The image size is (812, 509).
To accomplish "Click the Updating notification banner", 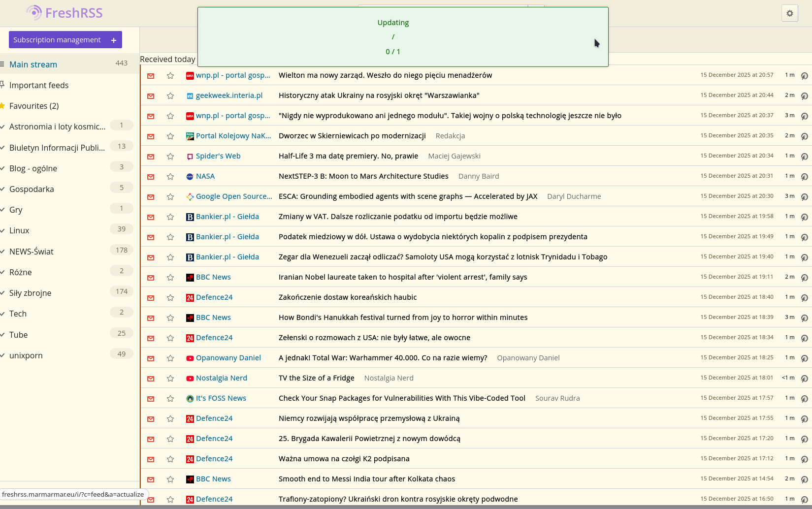I will click(x=403, y=37).
